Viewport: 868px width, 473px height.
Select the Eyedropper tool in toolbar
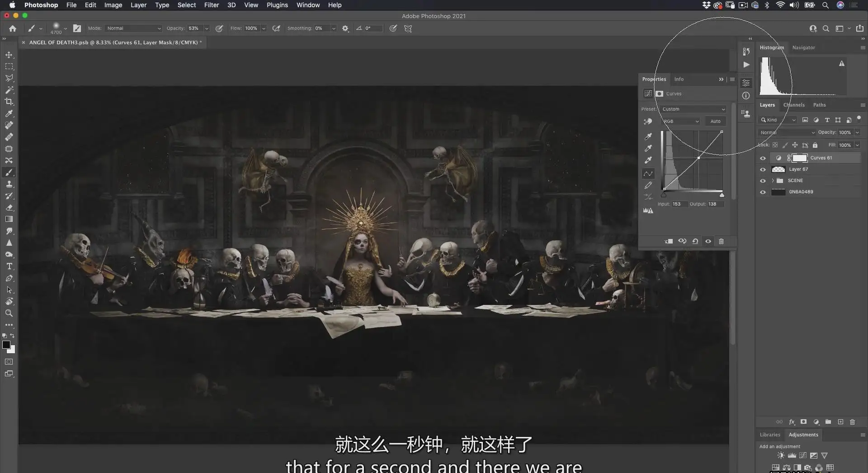(9, 113)
